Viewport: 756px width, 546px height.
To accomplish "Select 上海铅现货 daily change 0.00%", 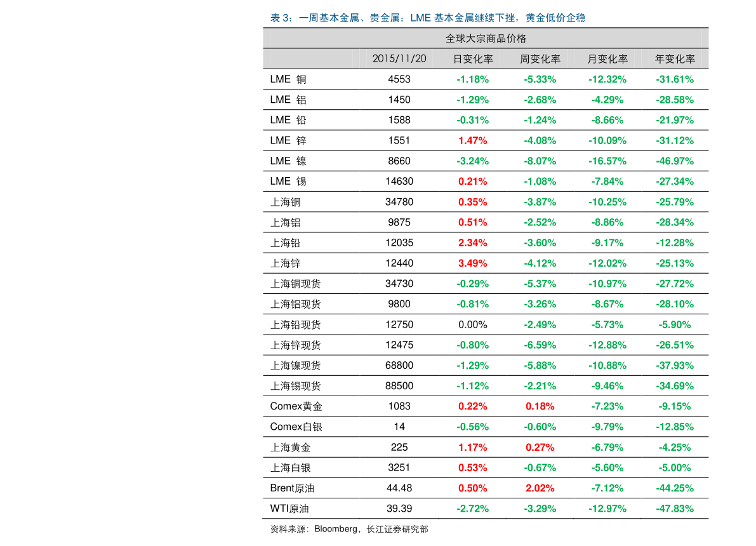I will [472, 324].
